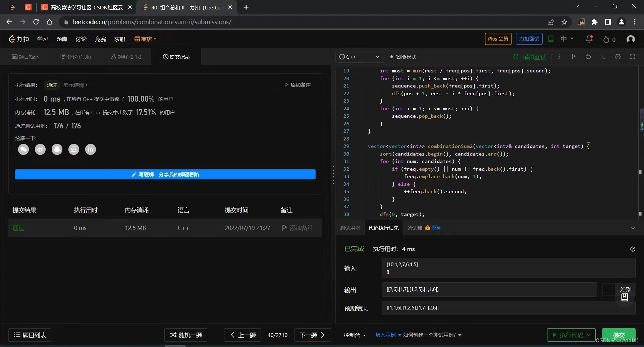644x347 pixels.
Task: Click 添加备注 in the 2022/07/19 submission row
Action: coord(298,228)
